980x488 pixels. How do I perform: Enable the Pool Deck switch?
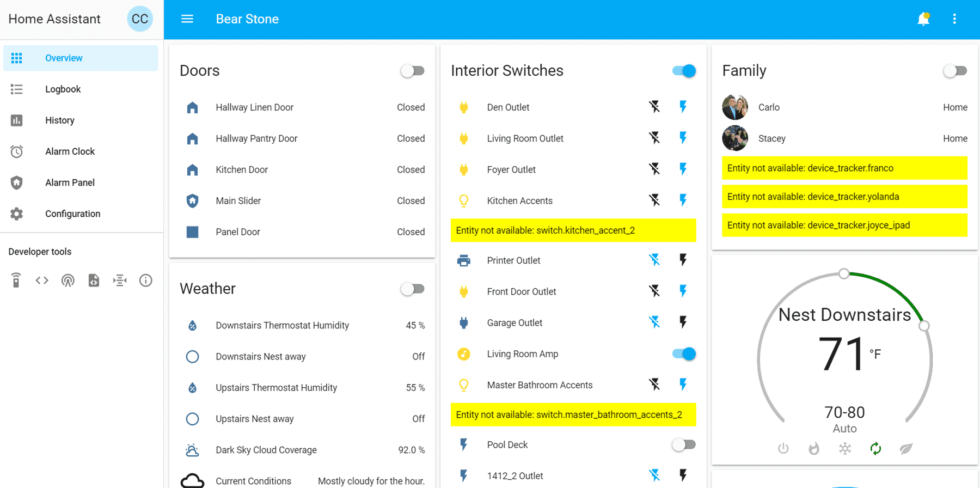pyautogui.click(x=684, y=445)
